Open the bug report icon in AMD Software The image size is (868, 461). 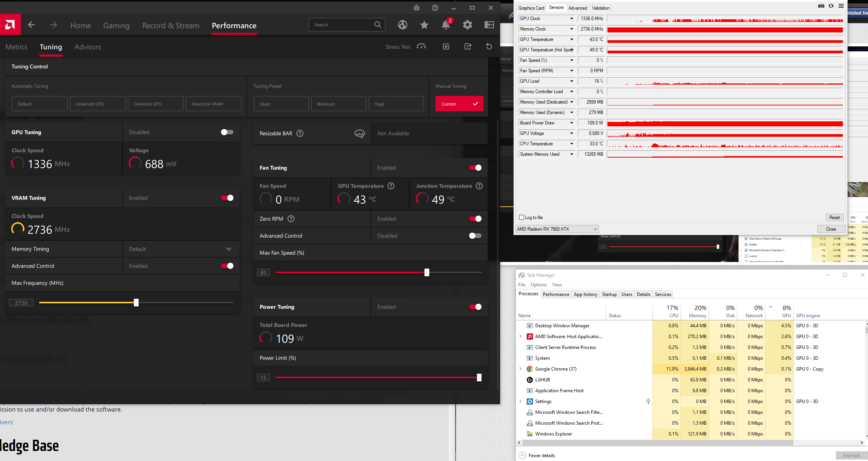click(x=417, y=8)
